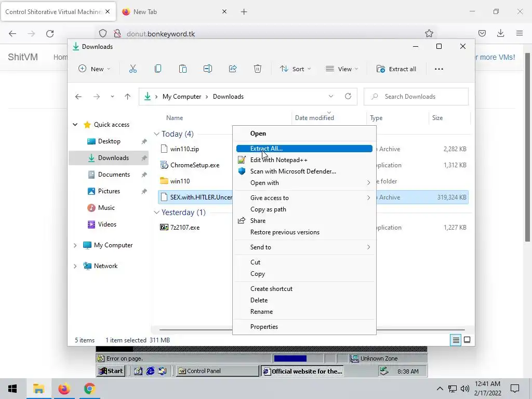Save to Pocket icon in Firefox toolbar
Image resolution: width=532 pixels, height=399 pixels.
[x=482, y=33]
